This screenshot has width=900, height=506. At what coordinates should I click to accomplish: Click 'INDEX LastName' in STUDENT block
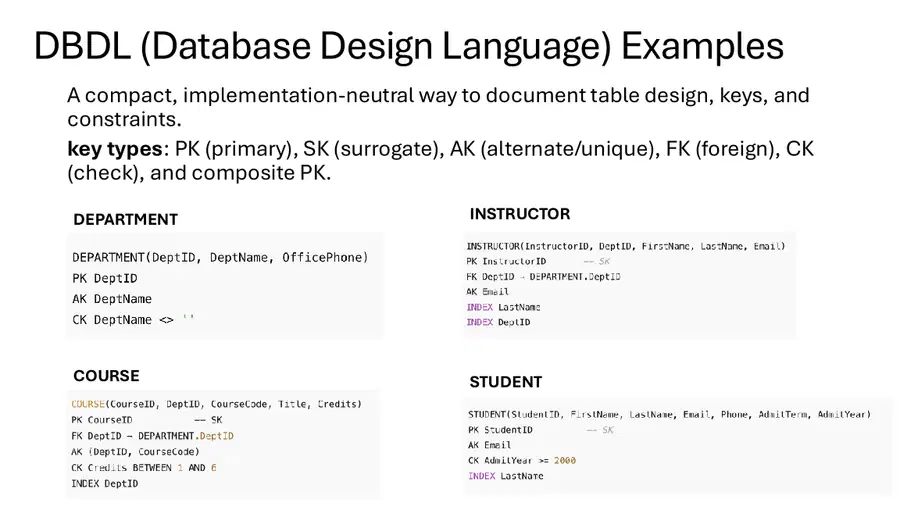point(506,476)
